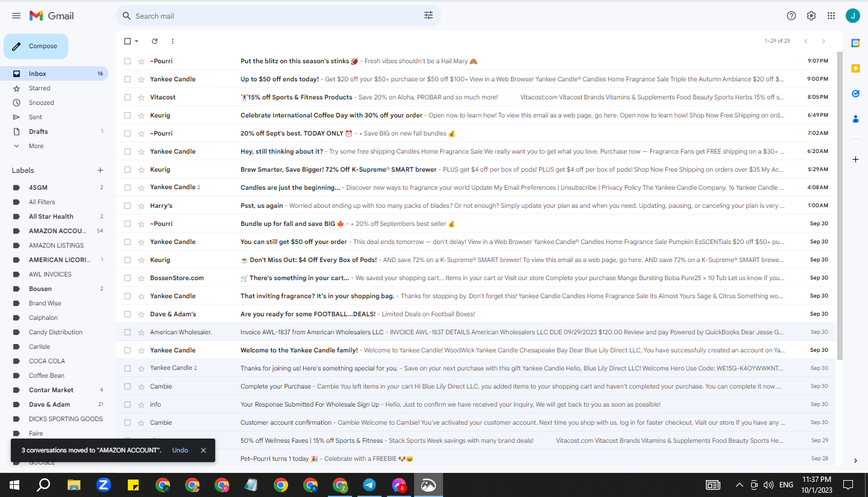Expand More in the left sidebar
Image resolution: width=868 pixels, height=497 pixels.
[x=36, y=146]
